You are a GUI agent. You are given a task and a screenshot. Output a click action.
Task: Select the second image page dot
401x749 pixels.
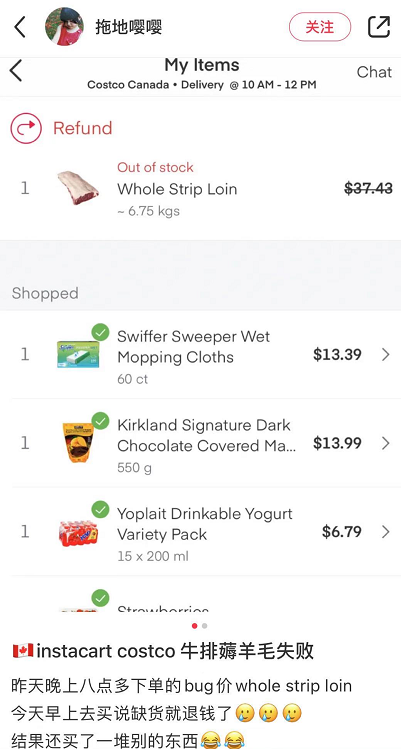[205, 626]
